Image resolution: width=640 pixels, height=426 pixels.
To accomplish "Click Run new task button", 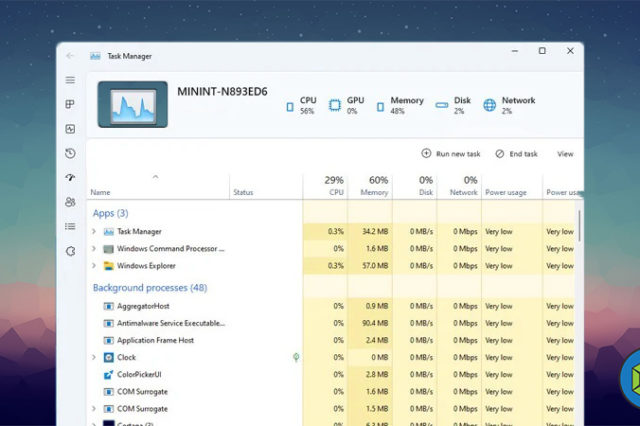I will point(451,154).
